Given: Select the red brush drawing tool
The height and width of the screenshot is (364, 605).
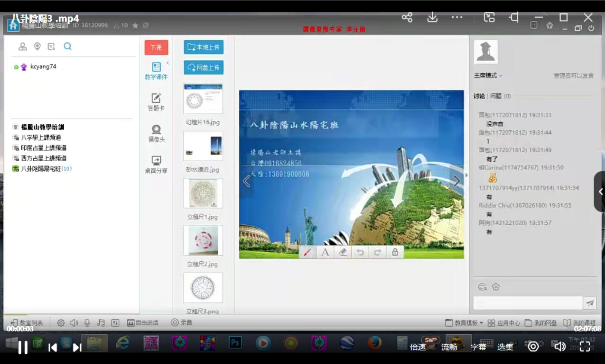Looking at the screenshot, I should (307, 252).
